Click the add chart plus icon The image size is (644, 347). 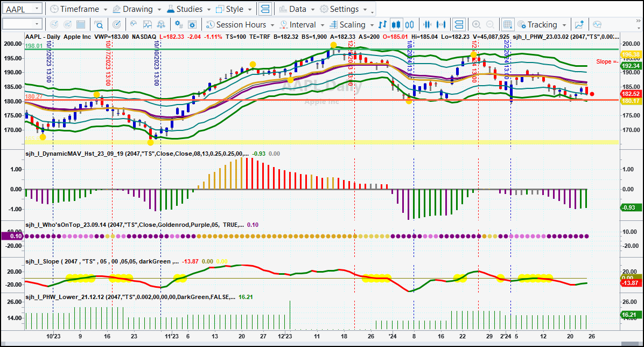(x=579, y=25)
